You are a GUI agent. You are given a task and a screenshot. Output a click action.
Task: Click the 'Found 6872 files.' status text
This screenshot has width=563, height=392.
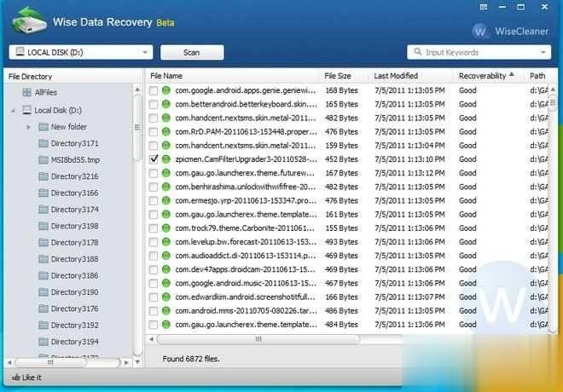click(x=191, y=359)
